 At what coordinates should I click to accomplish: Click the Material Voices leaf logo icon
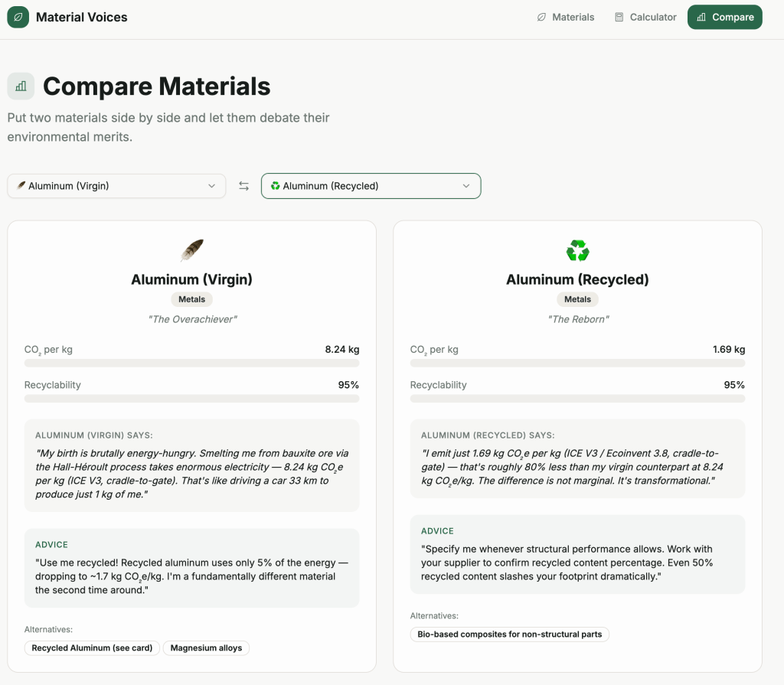tap(18, 17)
